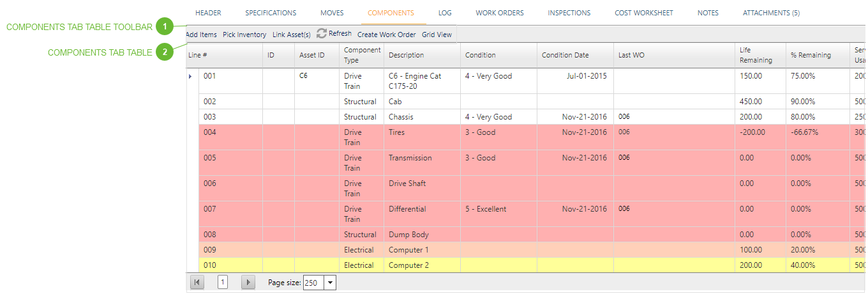Click Pick Inventory in the toolbar
The width and height of the screenshot is (868, 296).
[x=244, y=35]
